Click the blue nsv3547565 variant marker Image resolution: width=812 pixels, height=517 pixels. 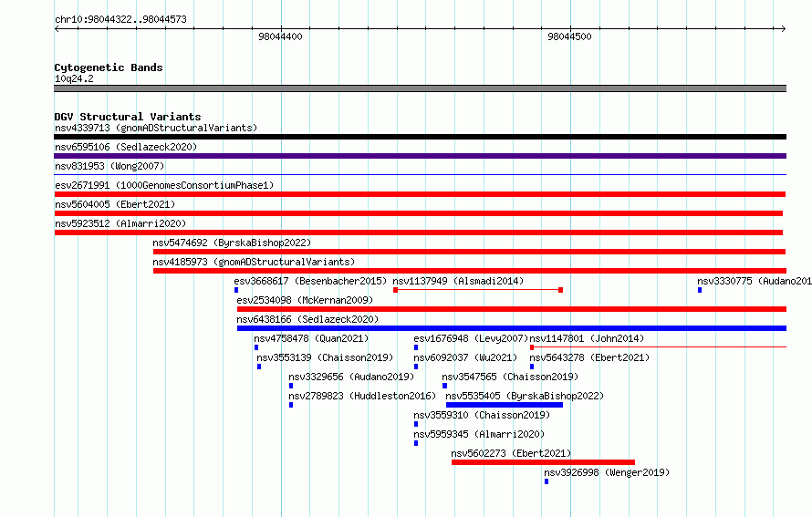444,386
